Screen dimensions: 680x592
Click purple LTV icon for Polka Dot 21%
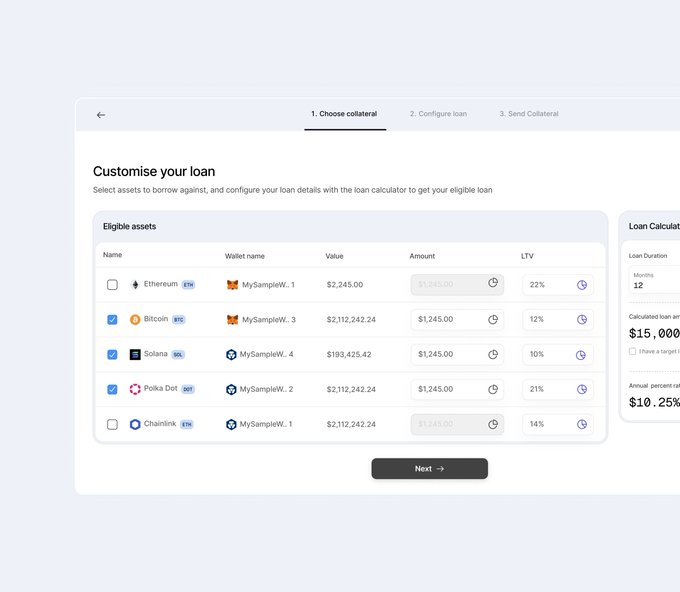(x=582, y=389)
